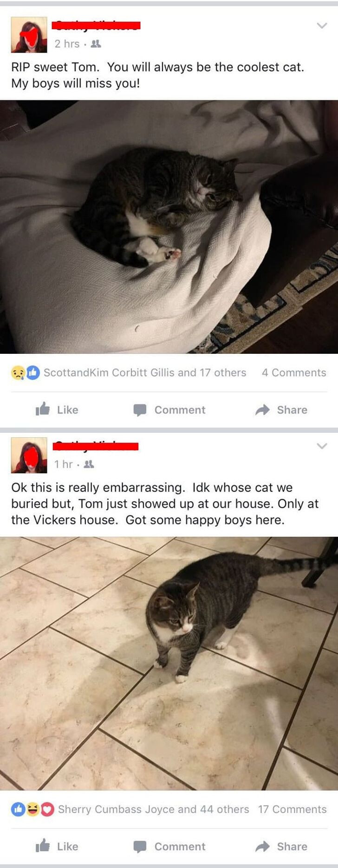This screenshot has width=338, height=868.
Task: Share the post about Tom showing up
Action: pos(281,846)
